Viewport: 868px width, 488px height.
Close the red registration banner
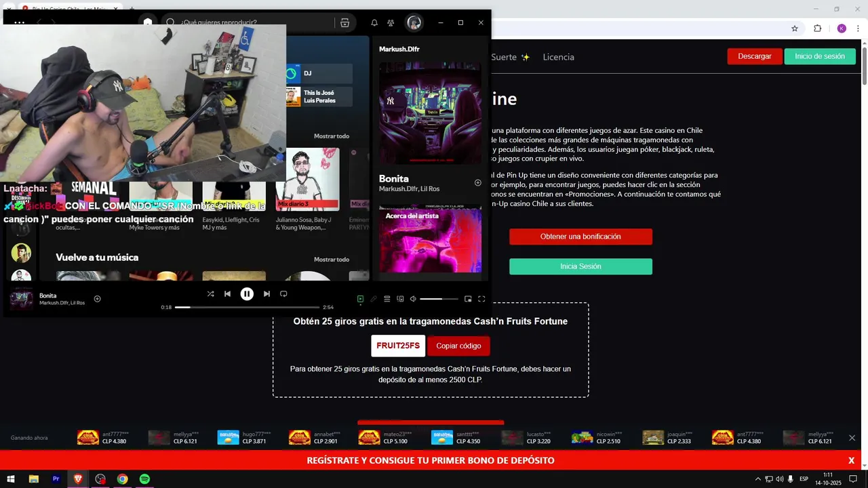pyautogui.click(x=851, y=460)
